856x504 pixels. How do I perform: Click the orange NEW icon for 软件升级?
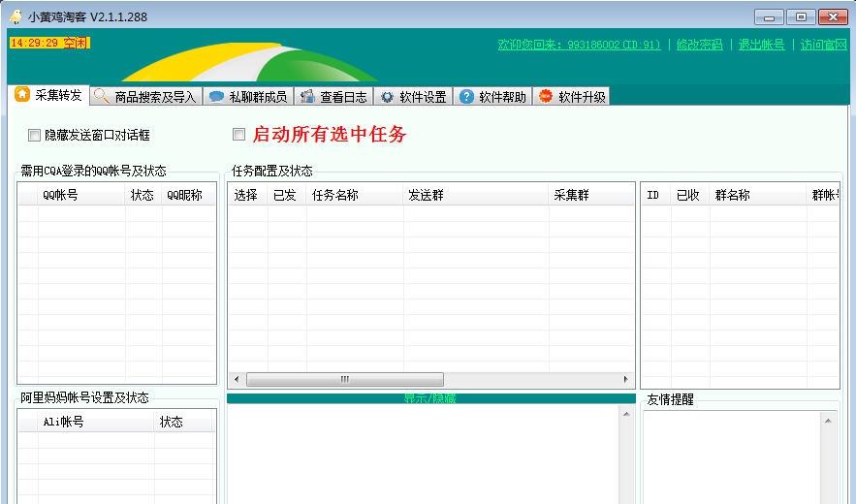(546, 96)
